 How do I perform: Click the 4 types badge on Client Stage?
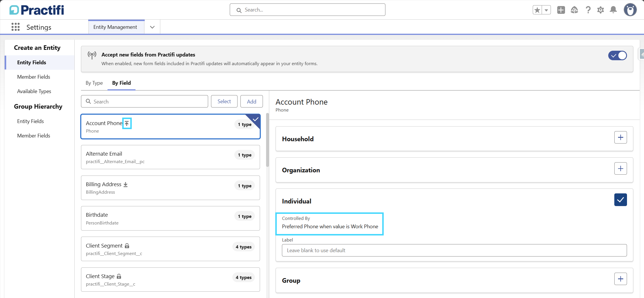pyautogui.click(x=244, y=278)
